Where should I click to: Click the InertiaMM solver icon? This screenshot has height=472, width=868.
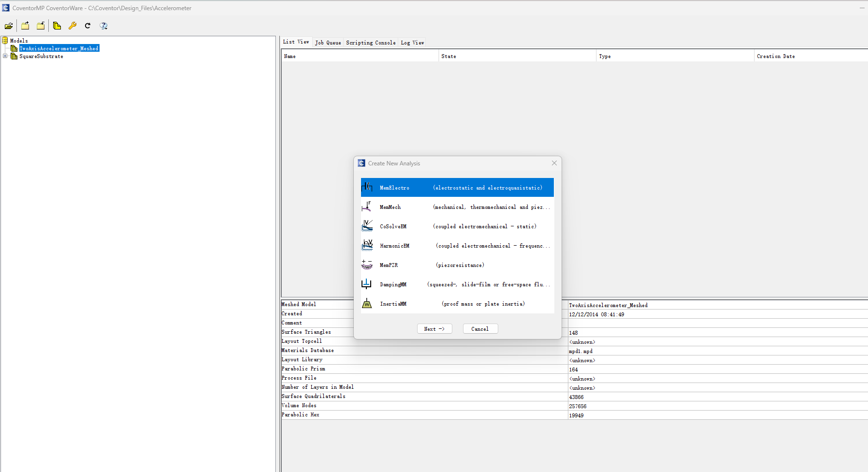coord(367,303)
